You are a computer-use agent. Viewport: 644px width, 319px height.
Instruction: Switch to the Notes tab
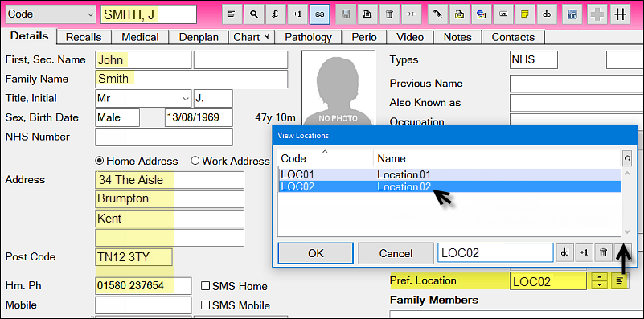[457, 37]
